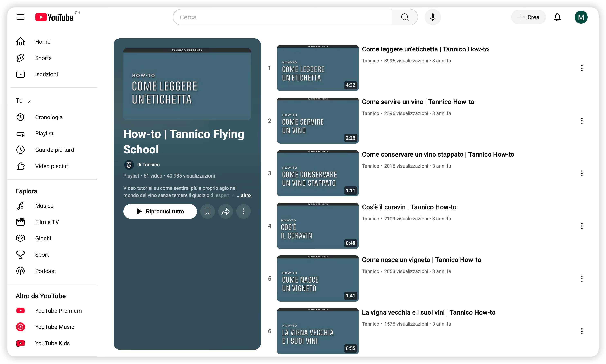This screenshot has height=364, width=606.
Task: Expand the Tu section chevron
Action: pos(29,101)
